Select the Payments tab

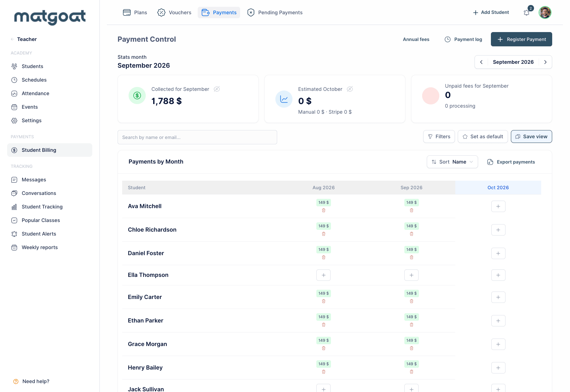click(x=219, y=12)
